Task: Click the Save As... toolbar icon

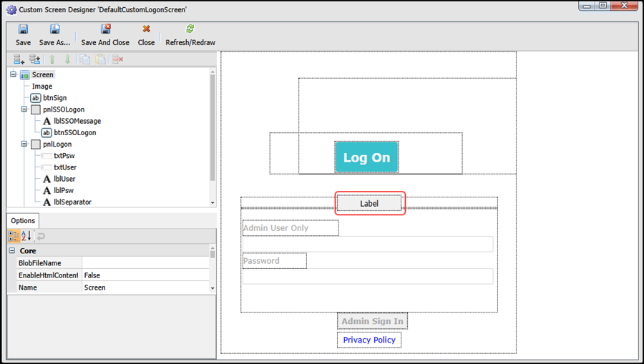Action: [x=54, y=30]
